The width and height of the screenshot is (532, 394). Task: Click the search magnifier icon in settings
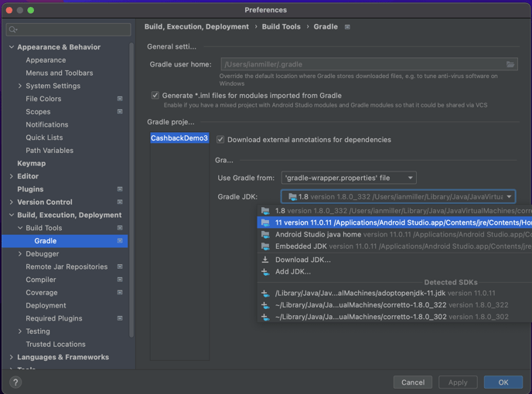coord(13,30)
